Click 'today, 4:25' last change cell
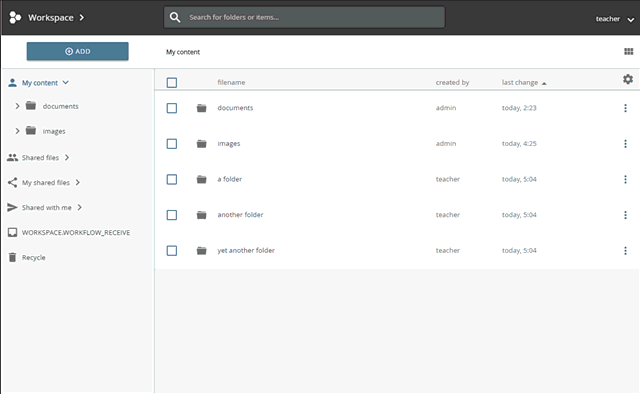Image resolution: width=640 pixels, height=394 pixels. (519, 144)
